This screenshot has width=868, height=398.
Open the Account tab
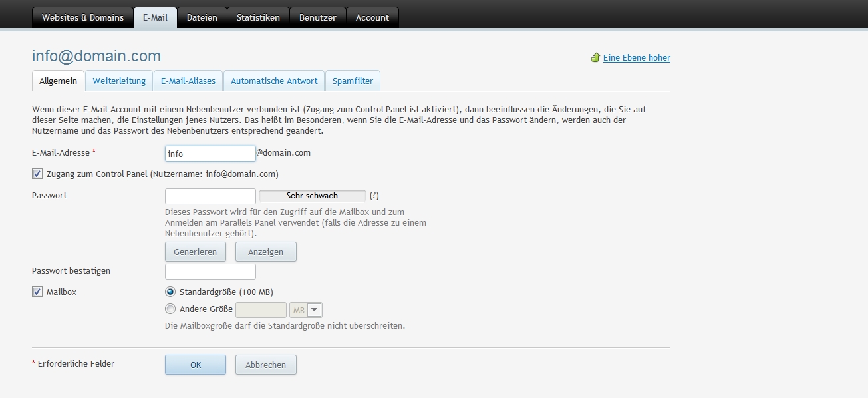[372, 18]
